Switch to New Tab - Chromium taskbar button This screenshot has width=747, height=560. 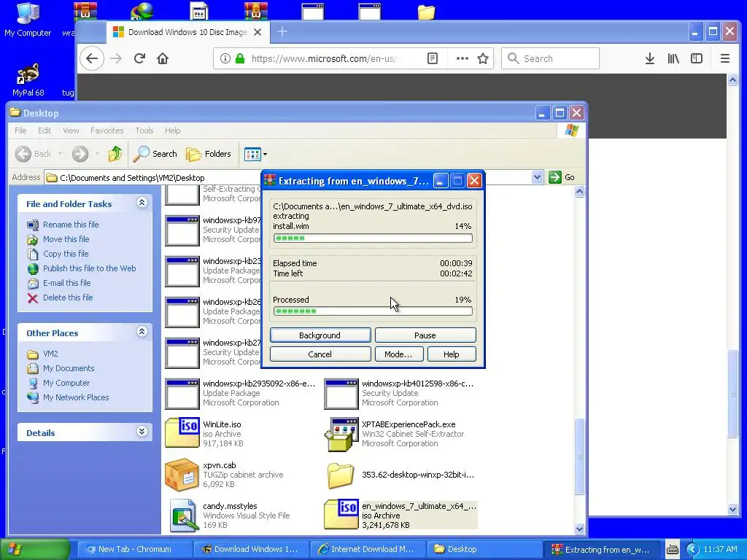click(x=135, y=549)
